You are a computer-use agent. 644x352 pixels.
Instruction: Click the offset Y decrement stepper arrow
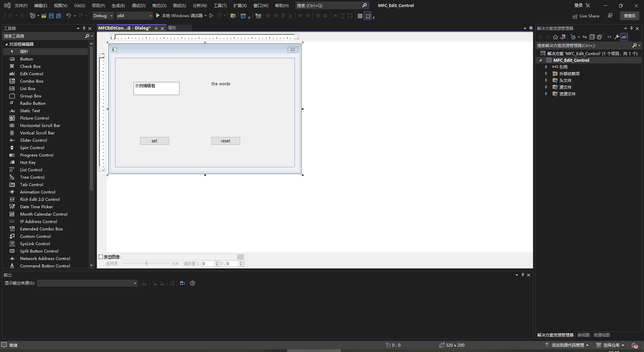coord(241,265)
